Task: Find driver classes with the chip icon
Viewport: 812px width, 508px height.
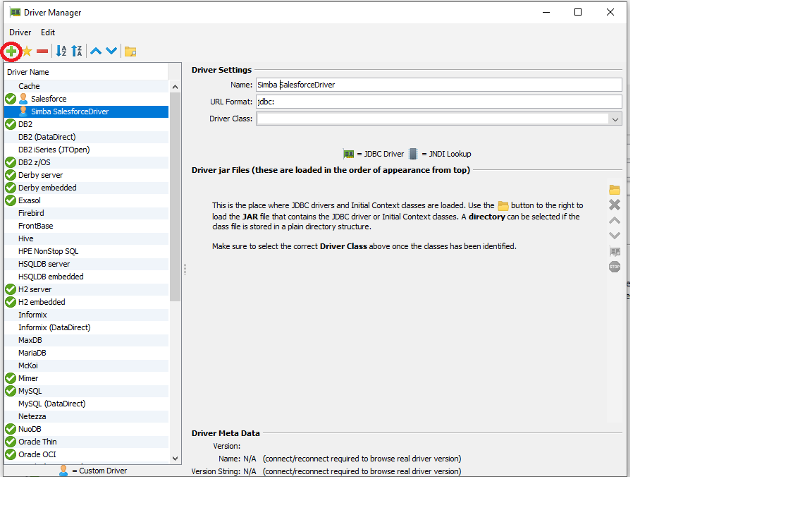Action: [x=614, y=251]
